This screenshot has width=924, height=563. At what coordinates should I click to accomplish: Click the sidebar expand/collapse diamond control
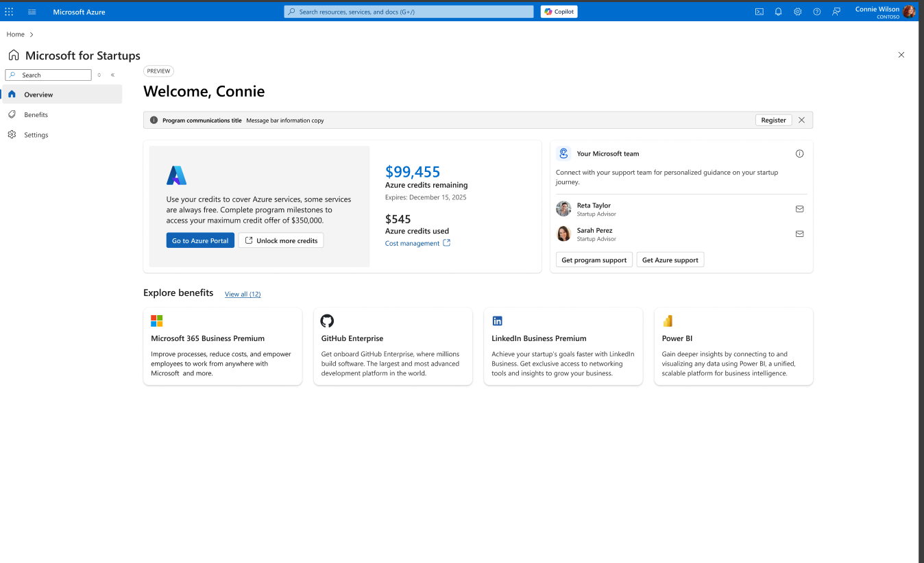click(99, 75)
